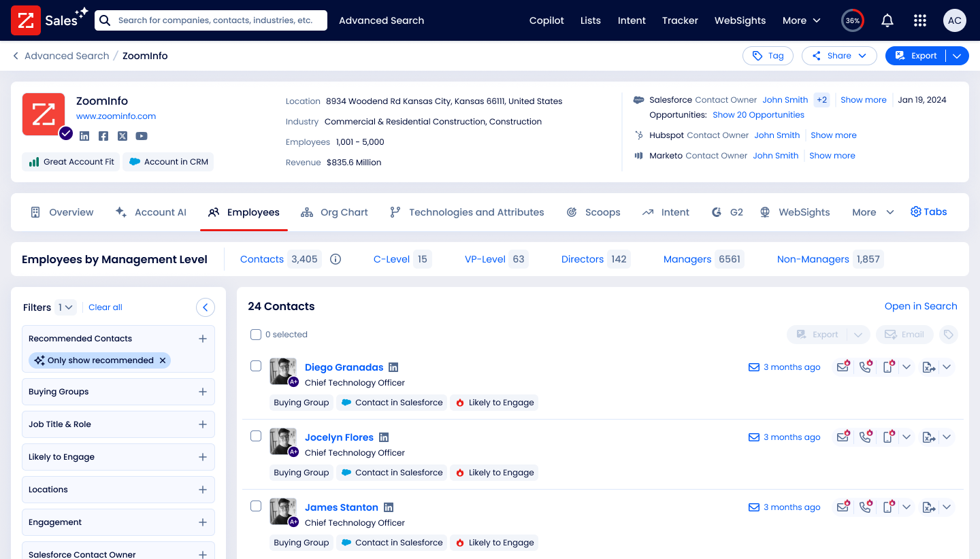Open the More menu in top navigation
This screenshot has width=980, height=559.
tap(802, 20)
